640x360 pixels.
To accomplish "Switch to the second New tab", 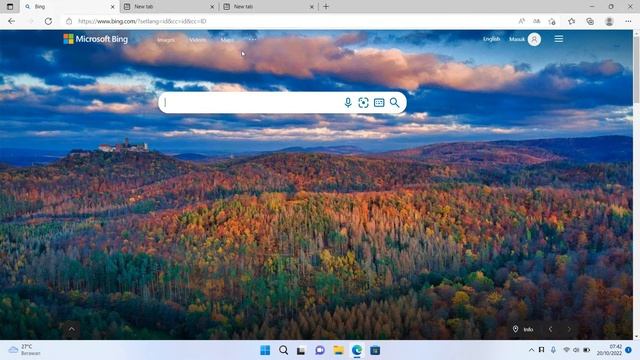I will 269,7.
